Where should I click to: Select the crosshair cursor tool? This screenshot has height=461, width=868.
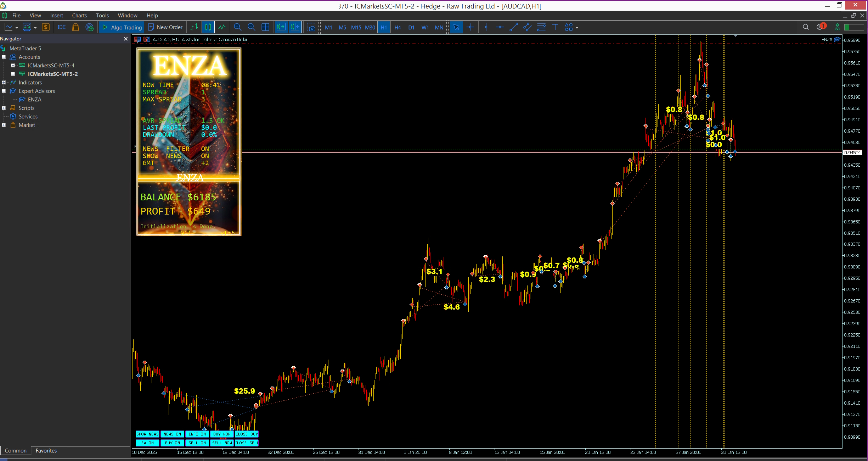tap(470, 27)
